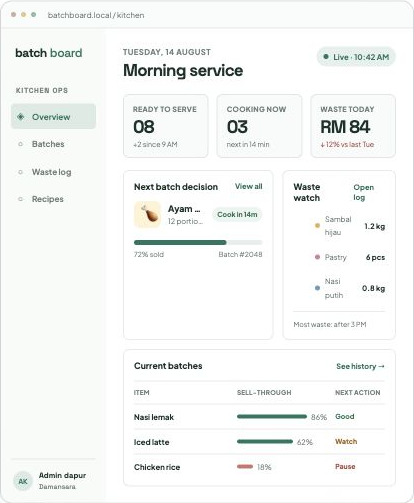Click the Pause action for Chicken rice

[345, 466]
